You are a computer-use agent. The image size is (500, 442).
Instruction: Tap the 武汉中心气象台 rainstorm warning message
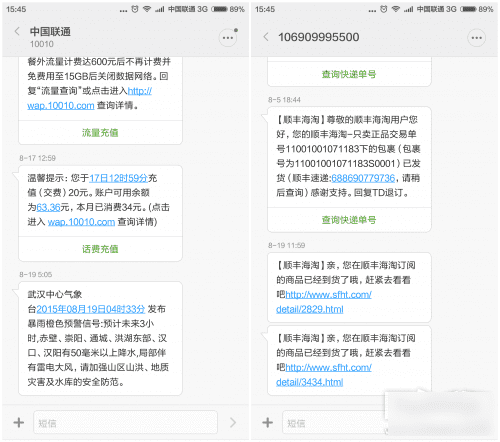coord(100,338)
